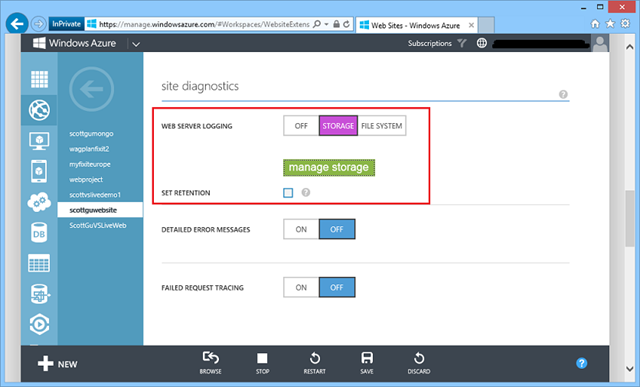Open the Cloud Services gear-cloud icon
The height and width of the screenshot is (387, 640).
tap(39, 202)
